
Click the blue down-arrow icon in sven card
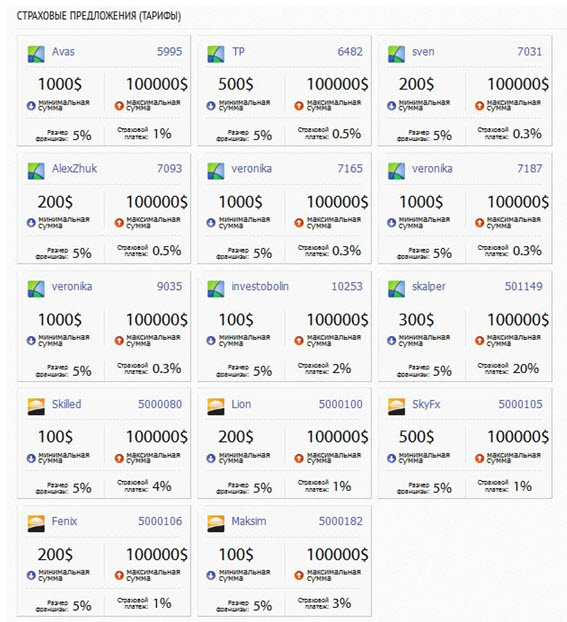pyautogui.click(x=392, y=106)
